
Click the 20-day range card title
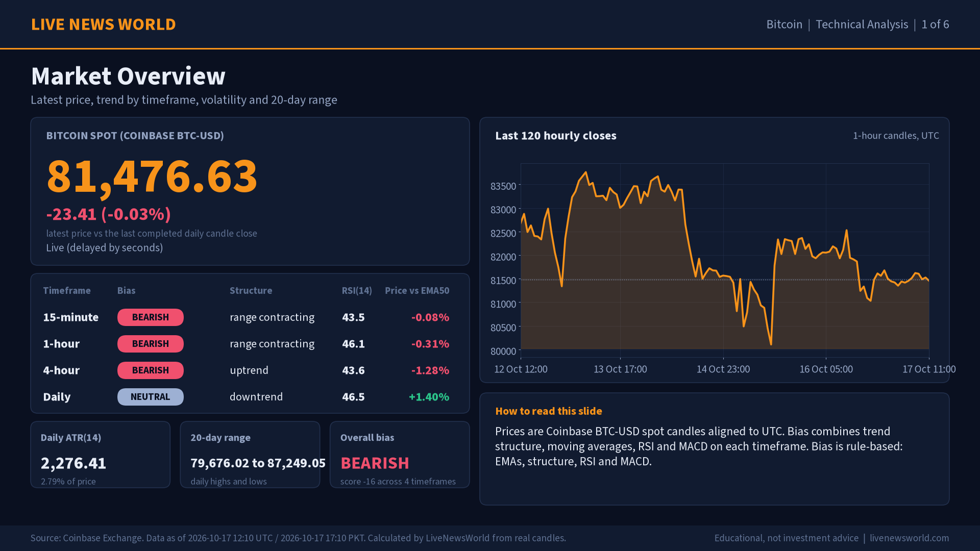(220, 438)
